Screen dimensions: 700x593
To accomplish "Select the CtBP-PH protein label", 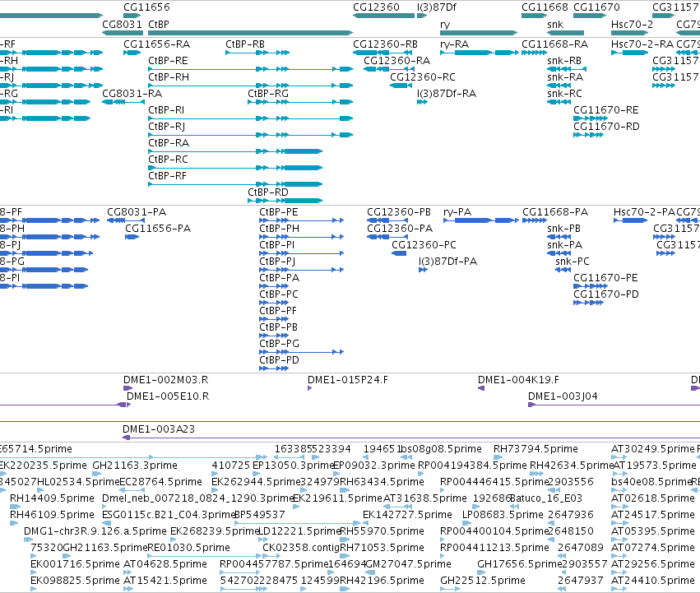I will coord(280,229).
